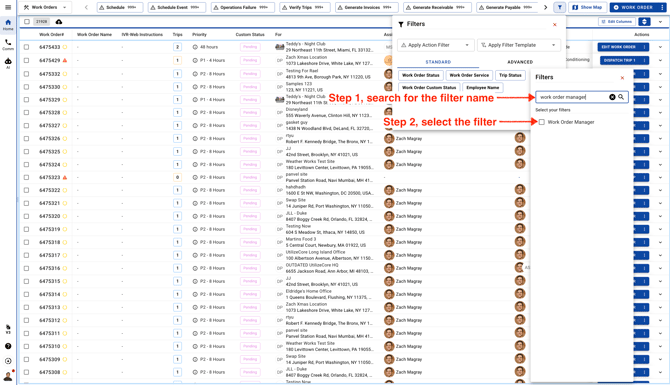Select the checkbox for work order 6475308
The height and width of the screenshot is (385, 670).
tap(26, 372)
